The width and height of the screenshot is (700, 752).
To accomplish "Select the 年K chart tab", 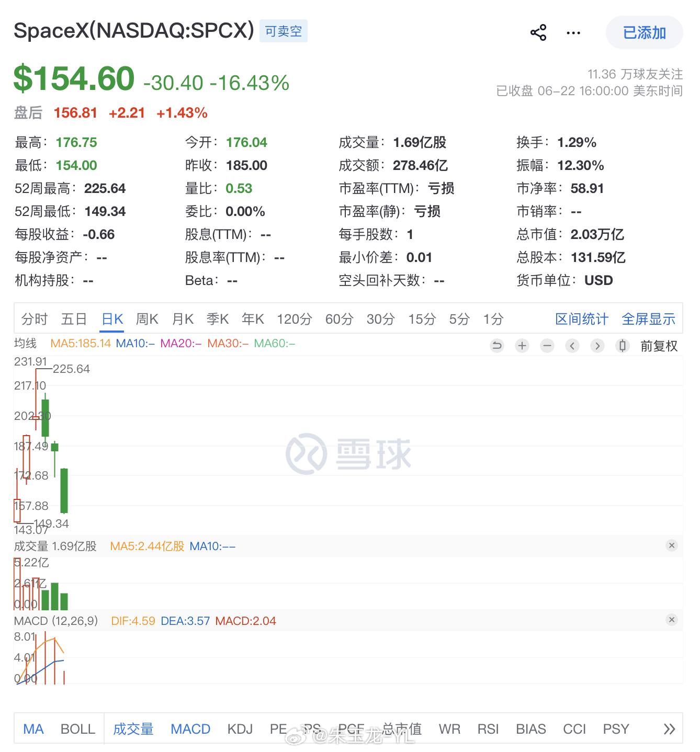I will pyautogui.click(x=253, y=319).
